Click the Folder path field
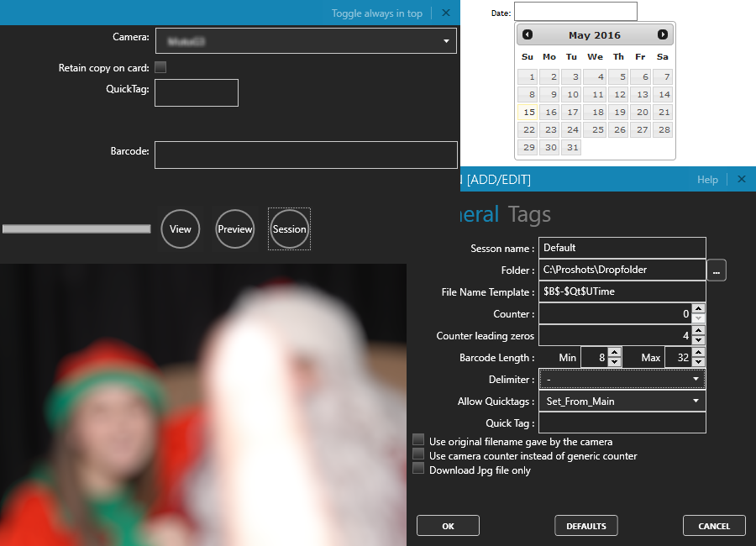 tap(622, 270)
